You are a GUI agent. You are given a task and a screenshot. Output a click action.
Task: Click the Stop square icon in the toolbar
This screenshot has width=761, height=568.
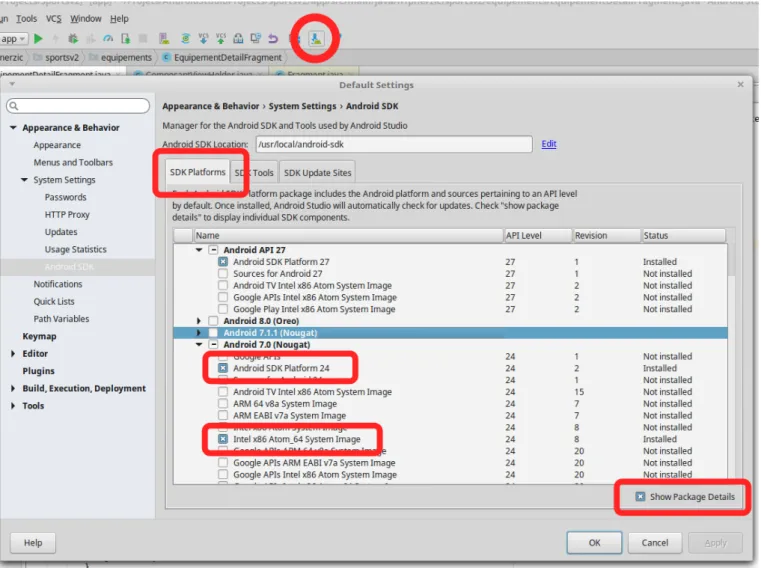point(143,38)
